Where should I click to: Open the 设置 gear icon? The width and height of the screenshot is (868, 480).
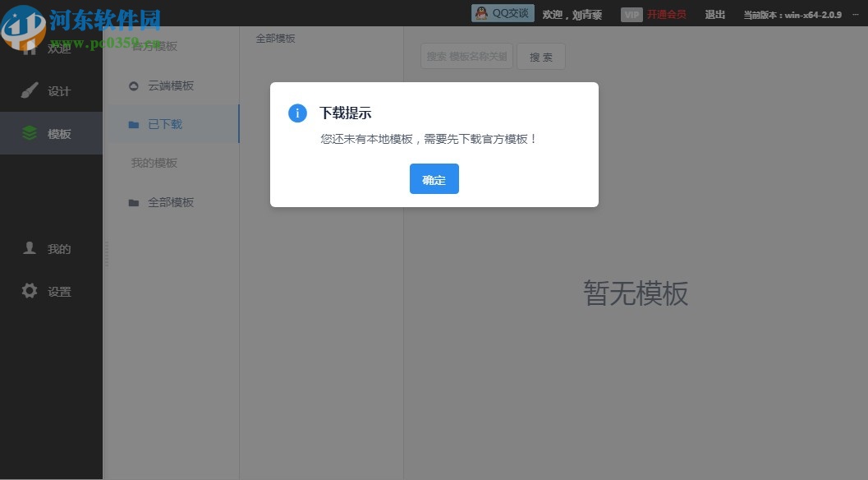coord(30,291)
